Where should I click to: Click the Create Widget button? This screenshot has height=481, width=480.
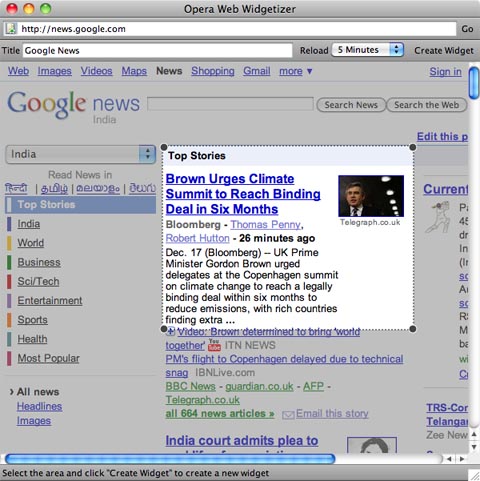(444, 50)
